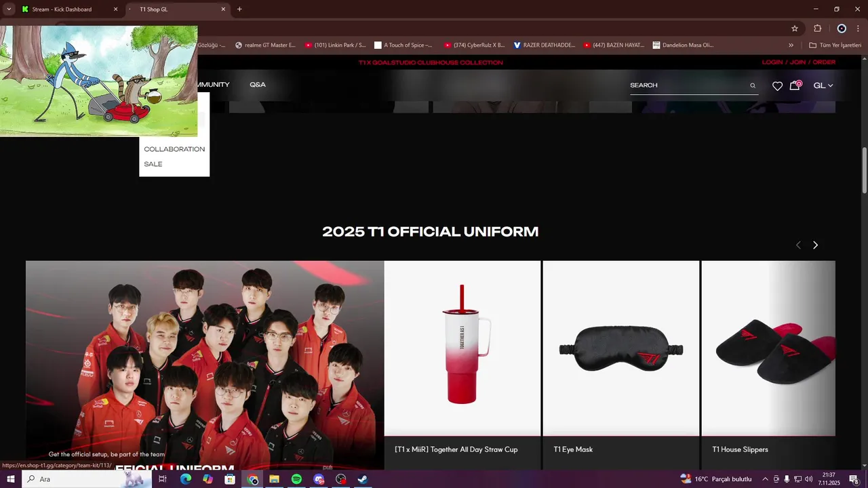Screen dimensions: 868x488
Task: Open the clock showing 21:37
Action: (829, 479)
